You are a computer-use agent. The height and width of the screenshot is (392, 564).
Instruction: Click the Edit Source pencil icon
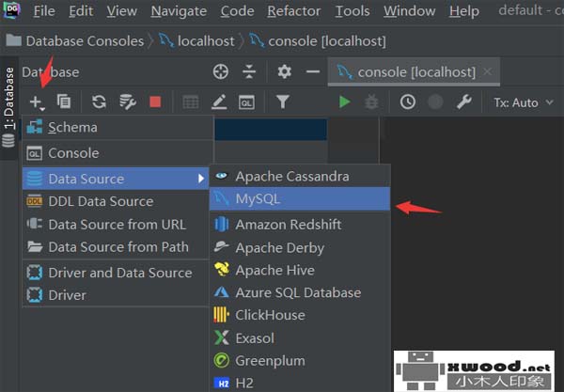219,102
